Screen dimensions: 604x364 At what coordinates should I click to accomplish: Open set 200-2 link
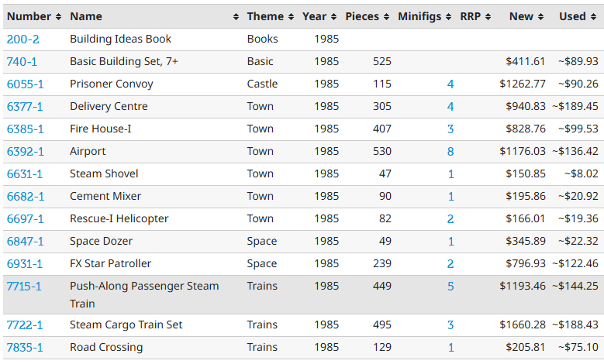click(x=23, y=39)
